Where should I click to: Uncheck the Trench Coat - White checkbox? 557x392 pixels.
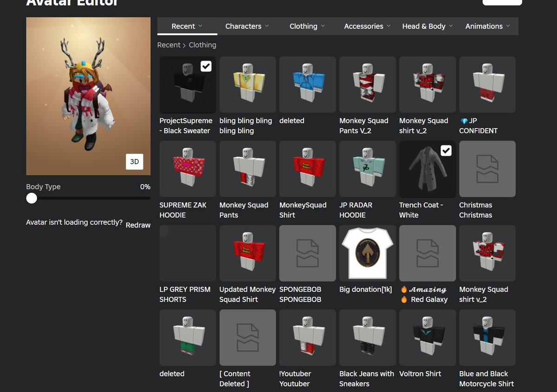[x=446, y=151]
